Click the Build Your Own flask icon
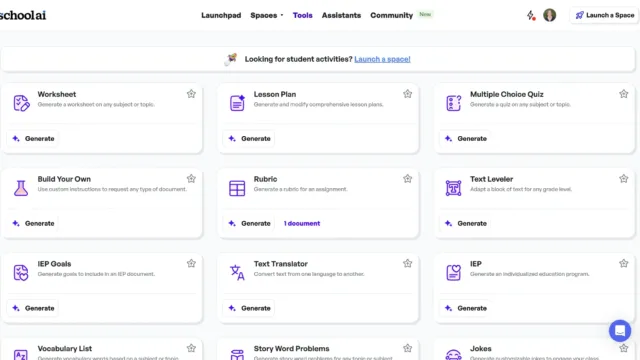Screen dimensions: 640x360 (x=21, y=188)
